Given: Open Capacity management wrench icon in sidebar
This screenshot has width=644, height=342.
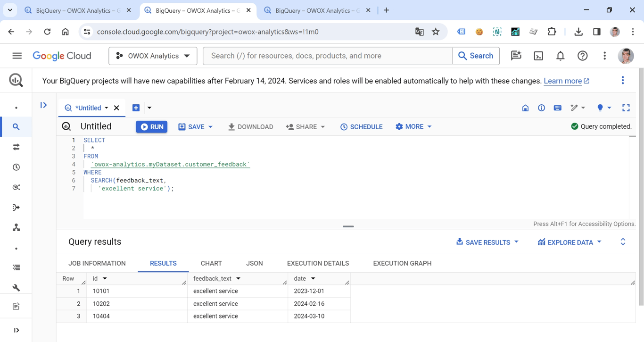Looking at the screenshot, I should pyautogui.click(x=16, y=288).
